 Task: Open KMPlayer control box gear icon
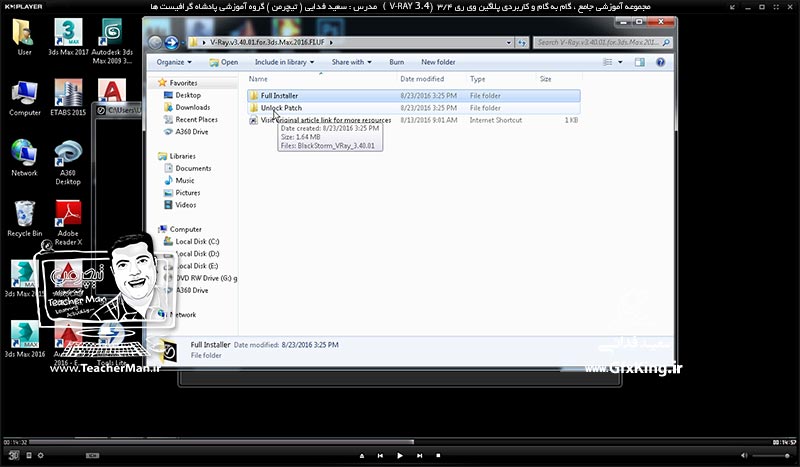click(x=40, y=455)
